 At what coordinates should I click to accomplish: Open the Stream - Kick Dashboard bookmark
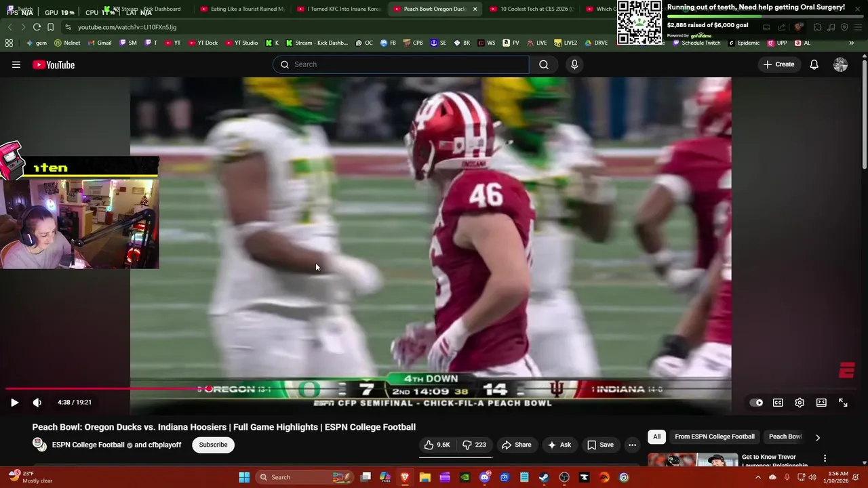point(317,43)
